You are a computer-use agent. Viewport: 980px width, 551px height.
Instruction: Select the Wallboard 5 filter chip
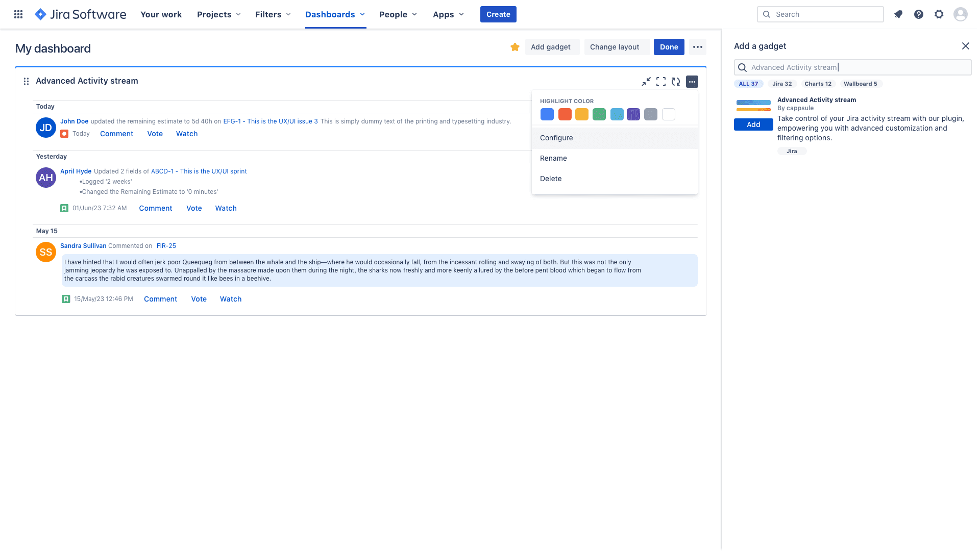pyautogui.click(x=861, y=83)
